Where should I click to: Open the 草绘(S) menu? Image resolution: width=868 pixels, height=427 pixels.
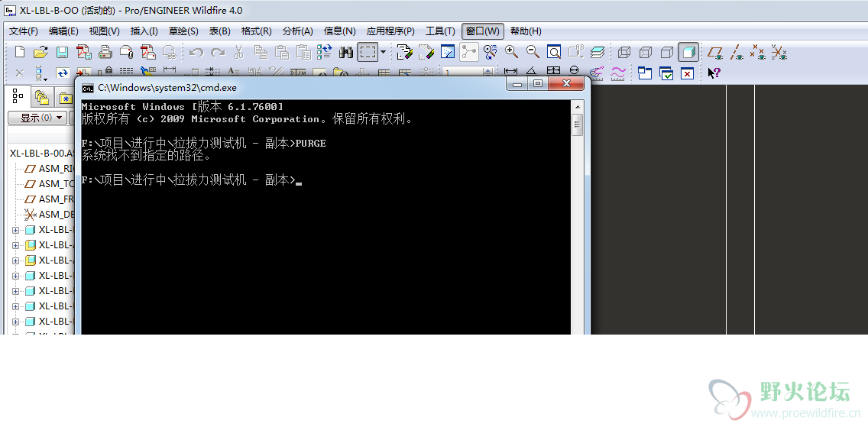184,31
